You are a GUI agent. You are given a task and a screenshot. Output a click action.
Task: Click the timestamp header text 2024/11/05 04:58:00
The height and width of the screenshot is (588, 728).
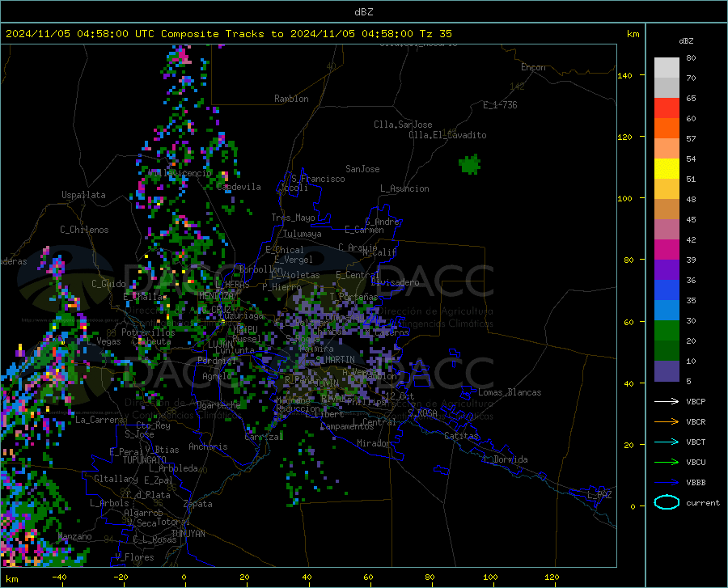coord(67,34)
